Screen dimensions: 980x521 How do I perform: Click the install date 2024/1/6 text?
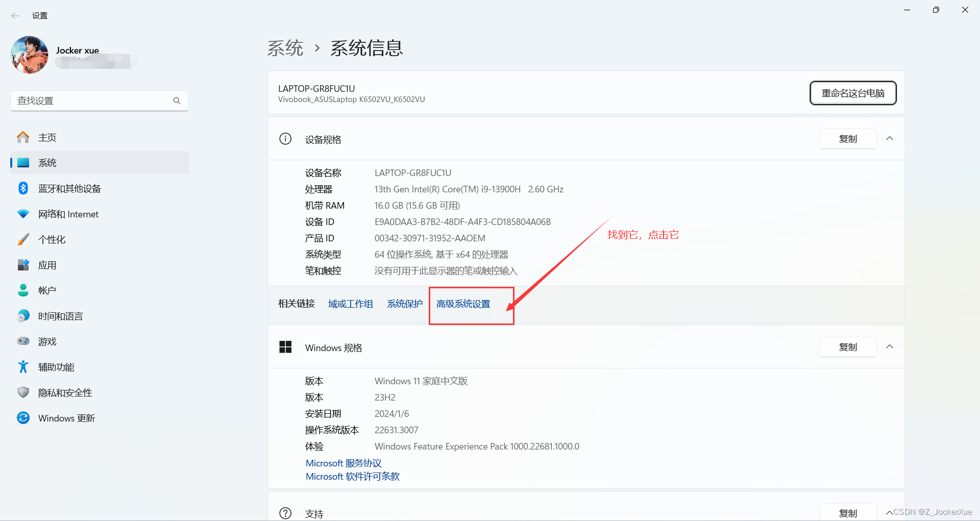coord(391,414)
